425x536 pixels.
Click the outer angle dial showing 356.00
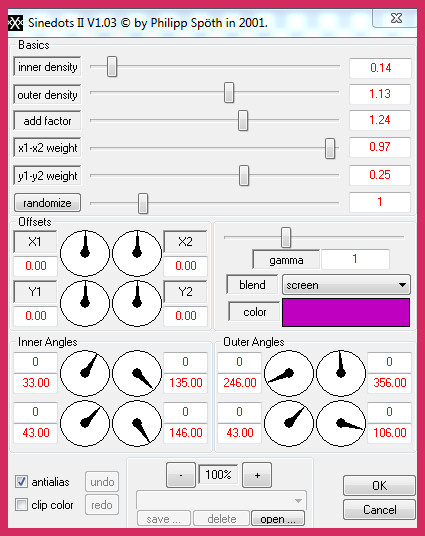click(x=341, y=373)
